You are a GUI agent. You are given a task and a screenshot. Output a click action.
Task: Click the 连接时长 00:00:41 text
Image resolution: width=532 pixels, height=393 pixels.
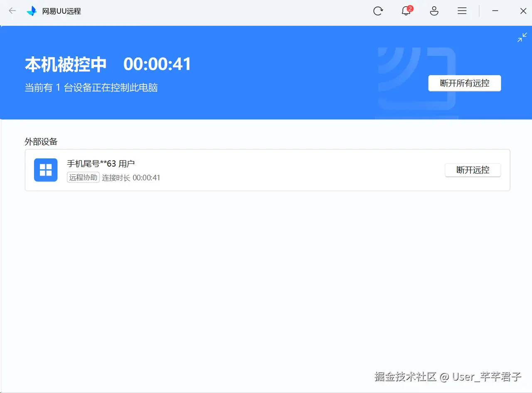131,178
